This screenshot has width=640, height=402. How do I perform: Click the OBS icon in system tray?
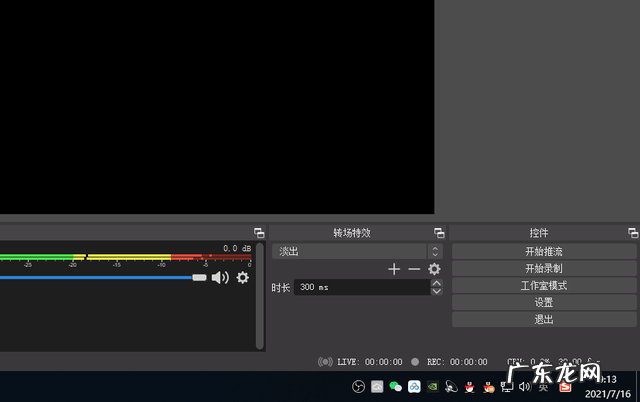358,386
